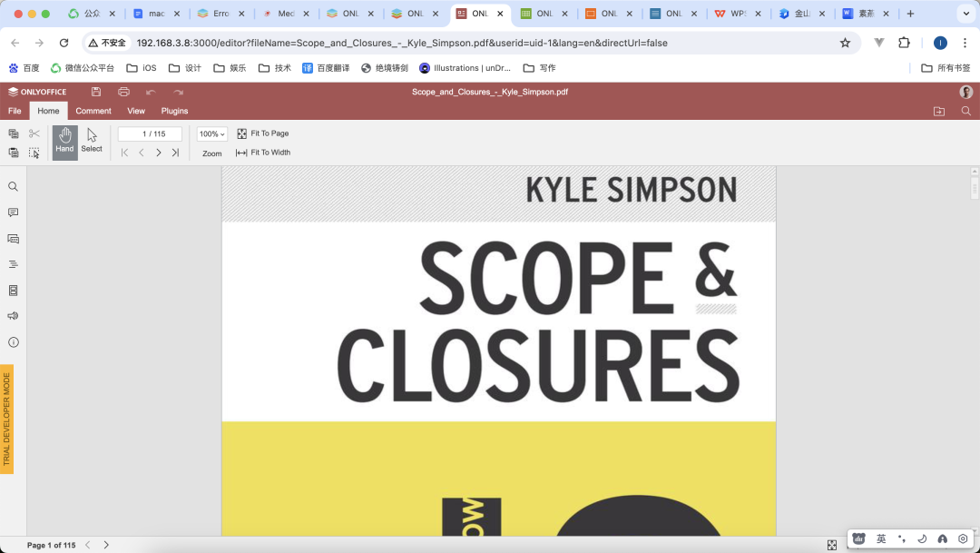
Task: Reload the browser page
Action: tap(64, 43)
